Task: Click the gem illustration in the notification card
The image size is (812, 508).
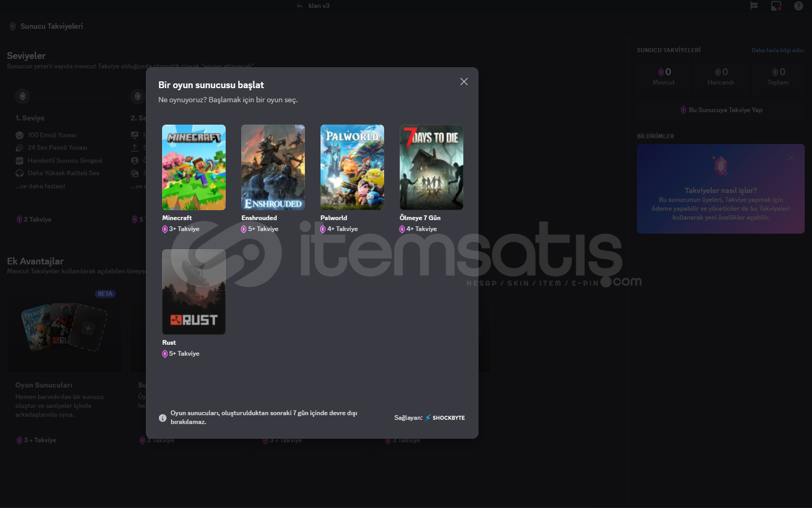Action: click(721, 166)
